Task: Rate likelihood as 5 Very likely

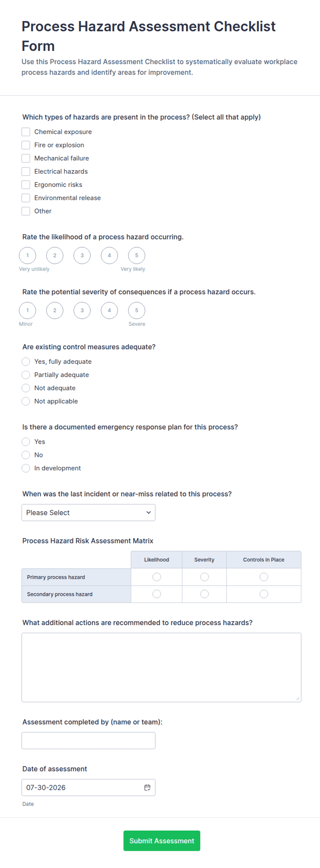Action: pyautogui.click(x=137, y=255)
